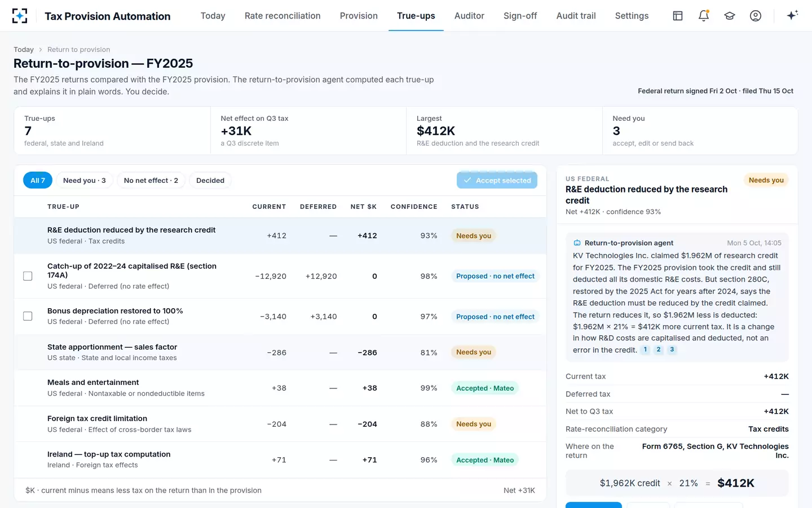The width and height of the screenshot is (812, 508).
Task: Open citation 3 in the agent explanation
Action: coord(672,350)
